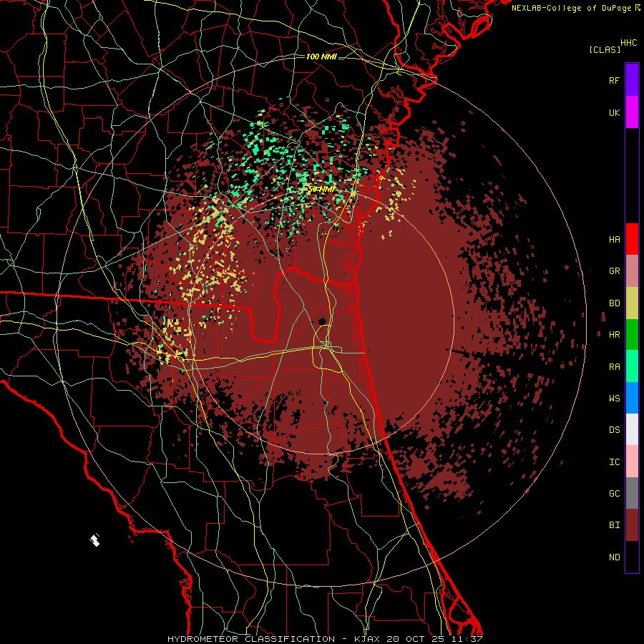Click the purple RF color swatch in legend
Image resolution: width=644 pixels, height=644 pixels.
[x=632, y=80]
